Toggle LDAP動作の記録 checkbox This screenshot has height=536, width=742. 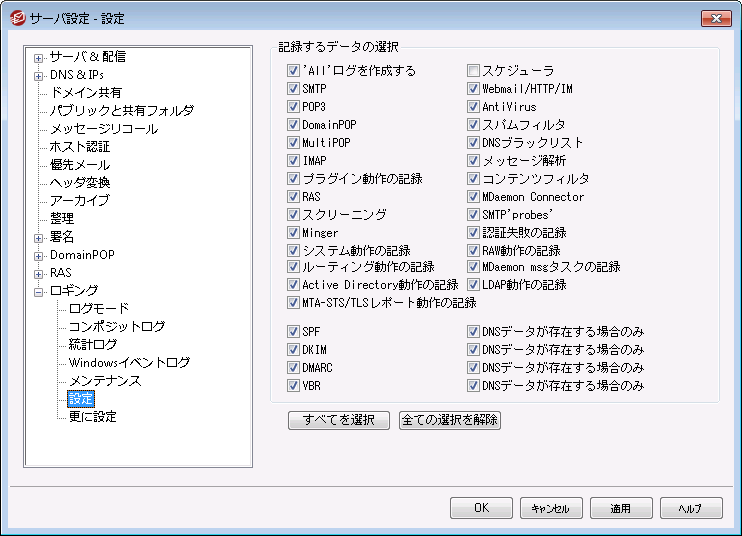point(473,285)
